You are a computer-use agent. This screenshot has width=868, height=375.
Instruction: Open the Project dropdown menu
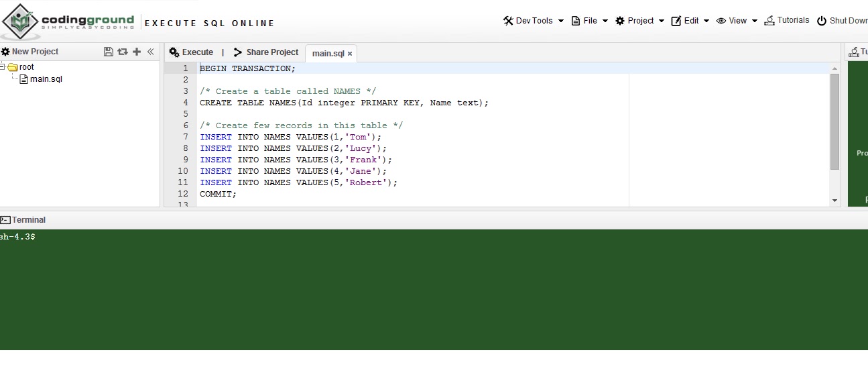(x=640, y=21)
